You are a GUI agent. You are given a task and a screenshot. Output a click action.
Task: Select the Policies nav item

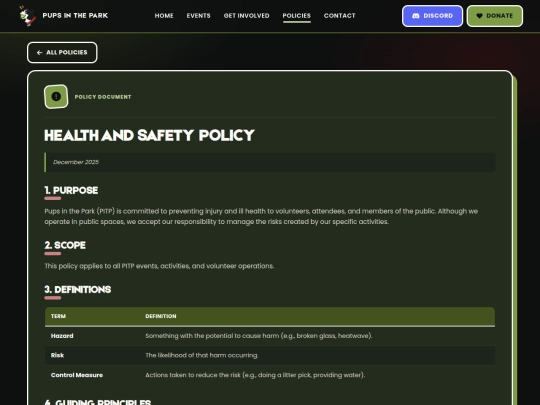point(297,16)
